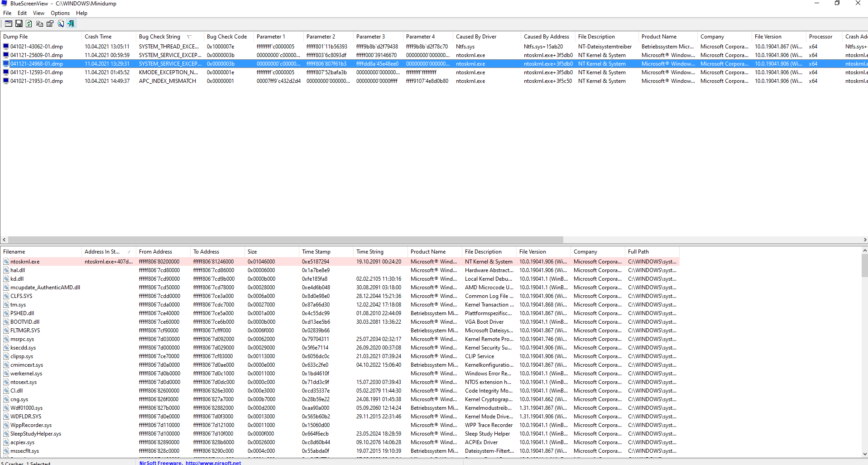Open the Options menu
868x465 pixels.
click(60, 13)
